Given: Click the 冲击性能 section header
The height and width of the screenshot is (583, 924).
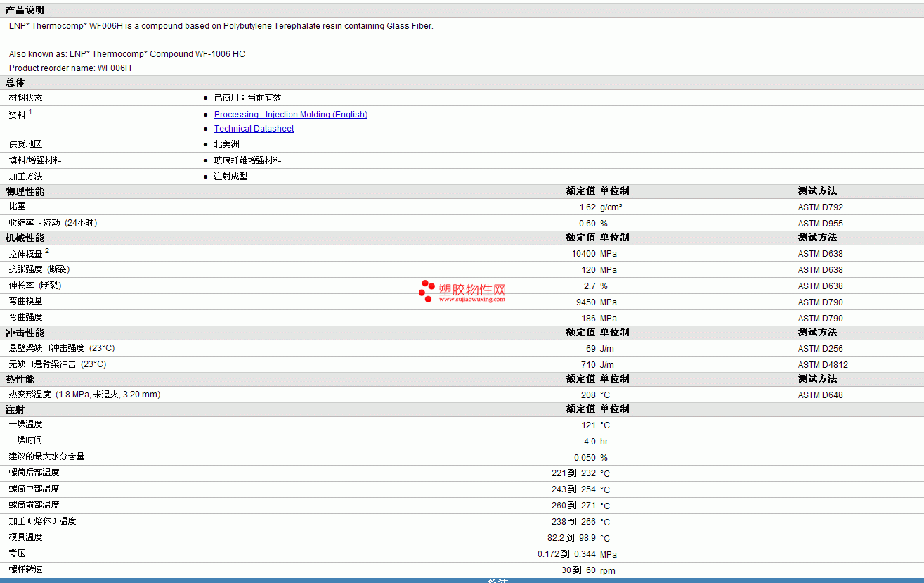Looking at the screenshot, I should coord(25,333).
